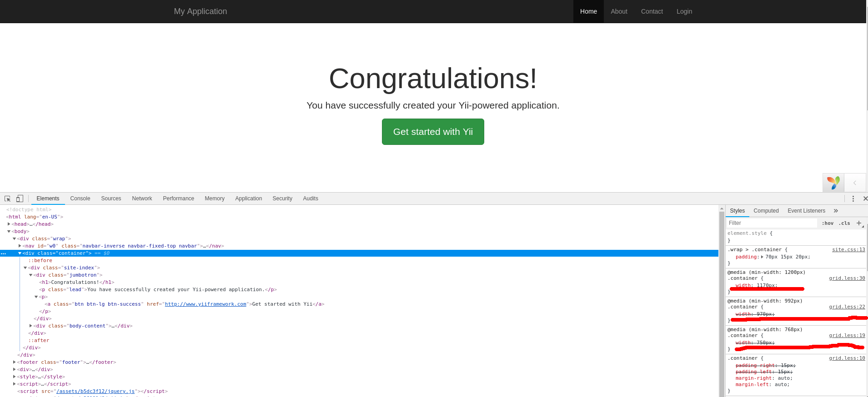Viewport: 868px width, 397px height.
Task: Collapse the body element node
Action: tap(9, 231)
